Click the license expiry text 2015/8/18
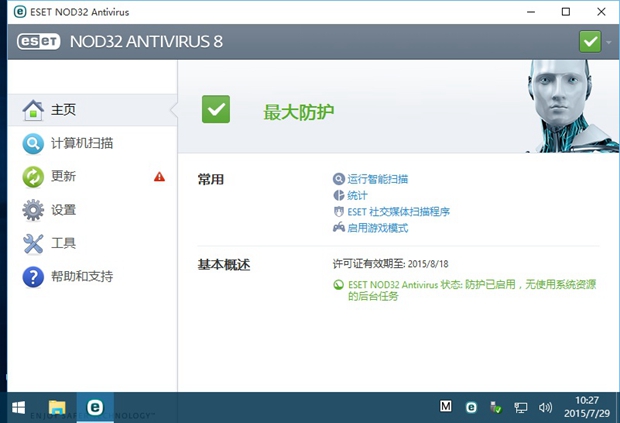Image resolution: width=620 pixels, height=423 pixels. click(x=428, y=264)
